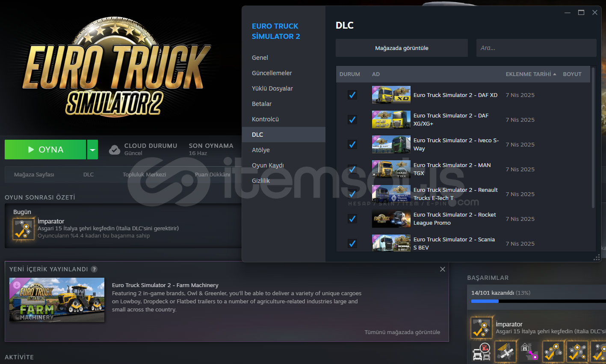606x364 pixels.
Task: Dismiss the new content panel with its X
Action: (x=443, y=269)
